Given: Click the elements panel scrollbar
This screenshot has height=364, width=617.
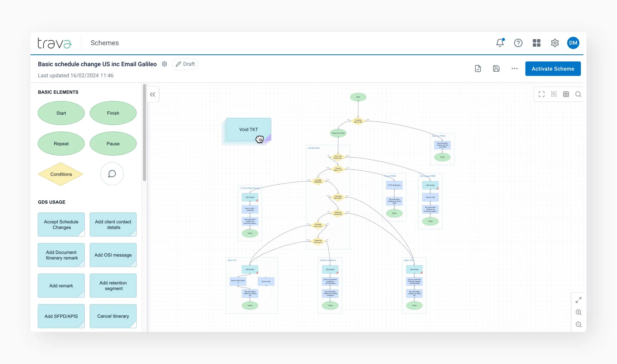Looking at the screenshot, I should pos(144,133).
